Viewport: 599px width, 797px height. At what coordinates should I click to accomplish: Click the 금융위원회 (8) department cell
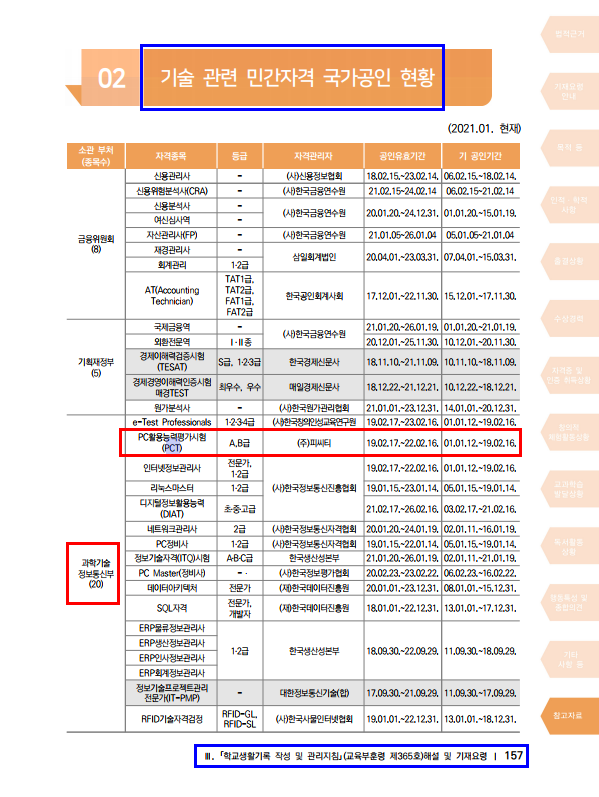coord(96,244)
